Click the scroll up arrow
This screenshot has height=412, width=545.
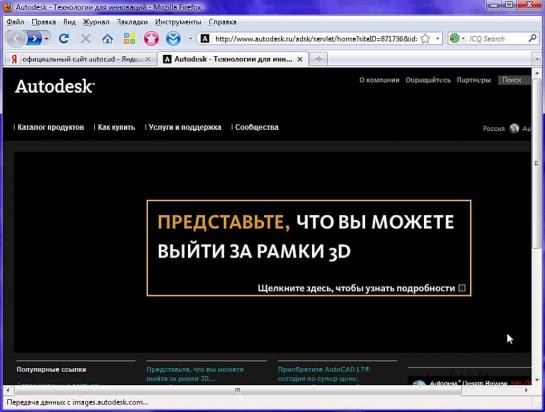[x=536, y=73]
